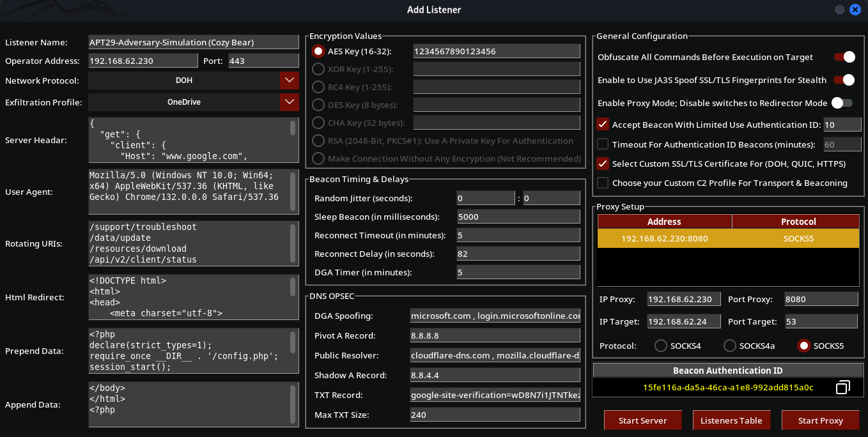The height and width of the screenshot is (437, 868).
Task: Select the SOCKS4 protocol radio button
Action: (661, 346)
